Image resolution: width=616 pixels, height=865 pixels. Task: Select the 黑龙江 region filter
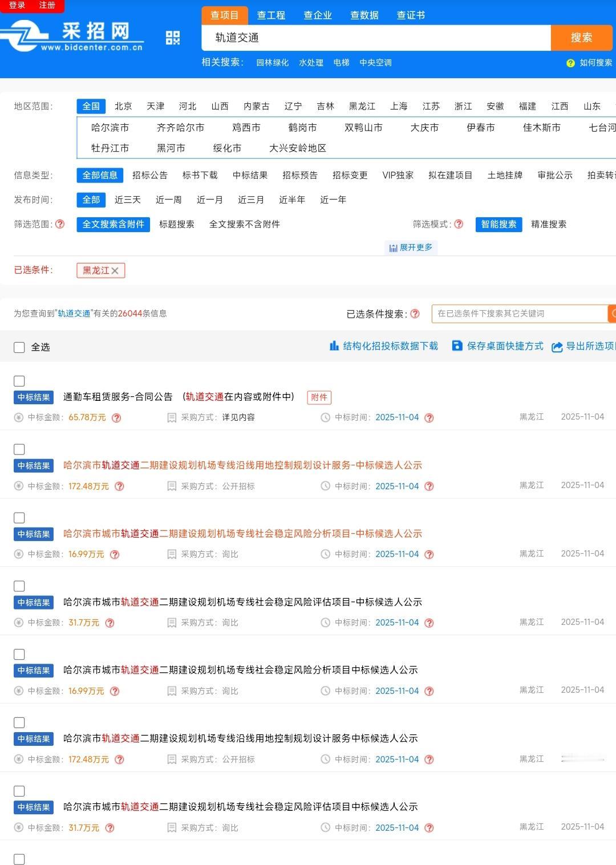click(x=362, y=107)
